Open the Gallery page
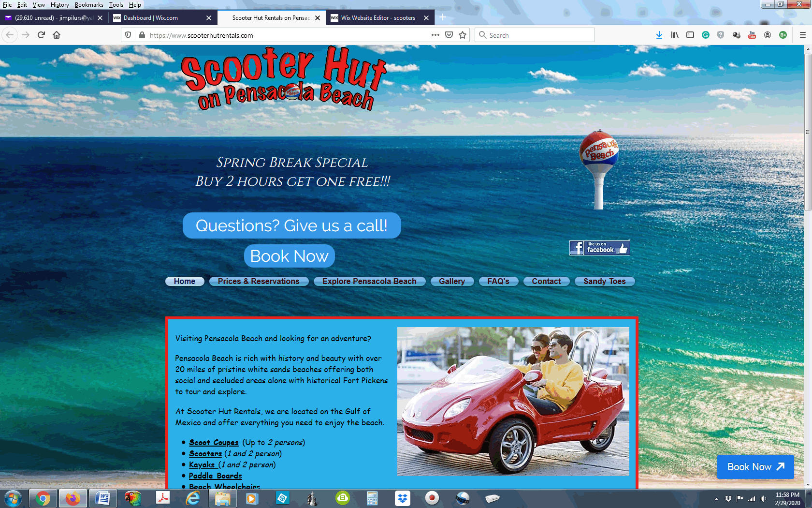This screenshot has width=812, height=508. 452,281
